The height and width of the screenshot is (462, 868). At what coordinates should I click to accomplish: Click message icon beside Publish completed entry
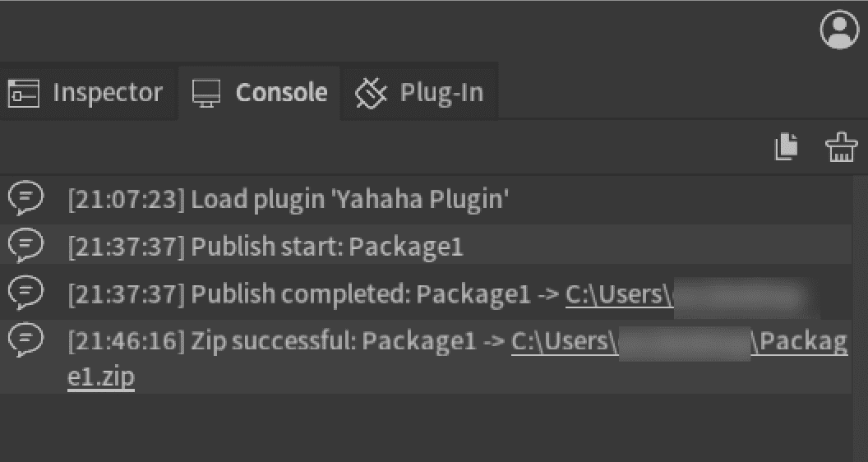pos(25,291)
